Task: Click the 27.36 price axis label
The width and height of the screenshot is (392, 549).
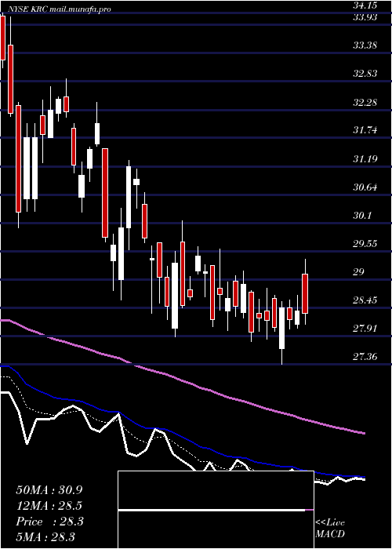Action: pos(365,357)
